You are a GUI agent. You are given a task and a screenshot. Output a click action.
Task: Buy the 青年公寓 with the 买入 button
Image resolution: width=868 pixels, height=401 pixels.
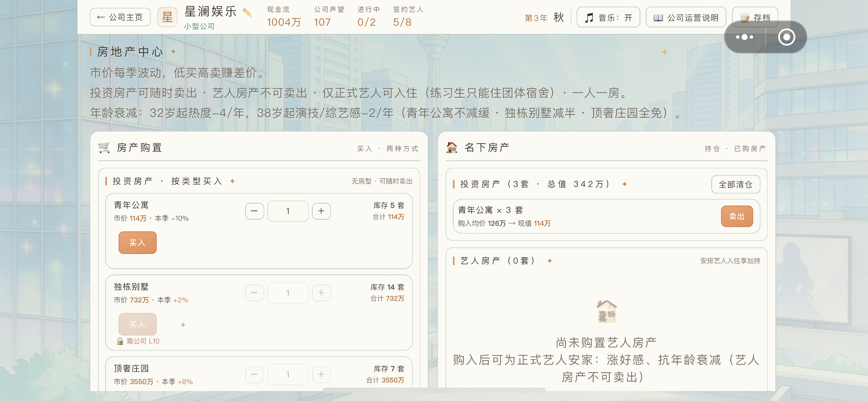click(x=137, y=243)
